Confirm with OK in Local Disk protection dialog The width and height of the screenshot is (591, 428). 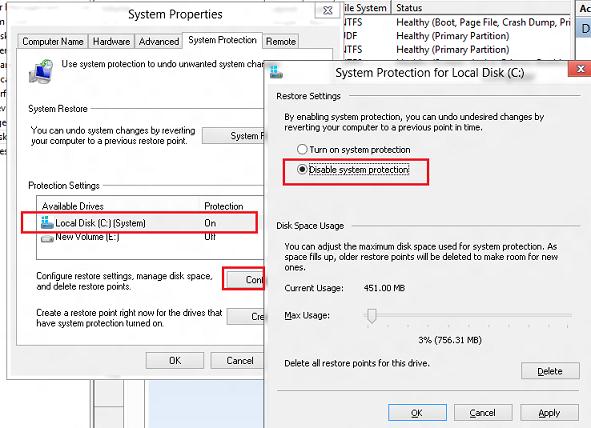(x=417, y=413)
